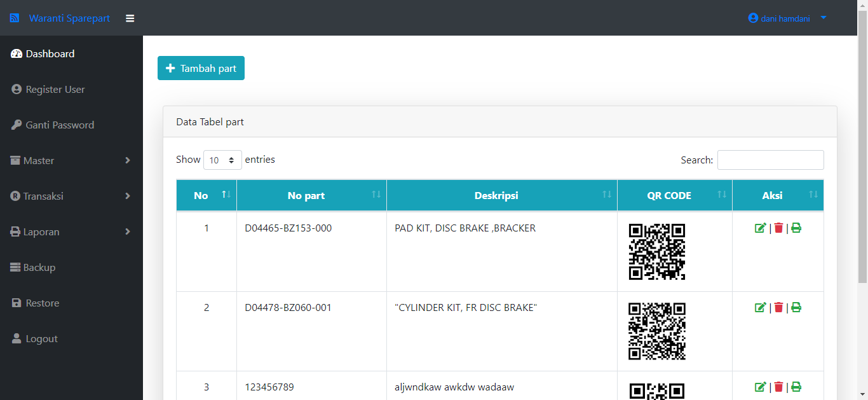This screenshot has width=868, height=400.
Task: Click the page vertical scrollbar
Action: pos(862,146)
